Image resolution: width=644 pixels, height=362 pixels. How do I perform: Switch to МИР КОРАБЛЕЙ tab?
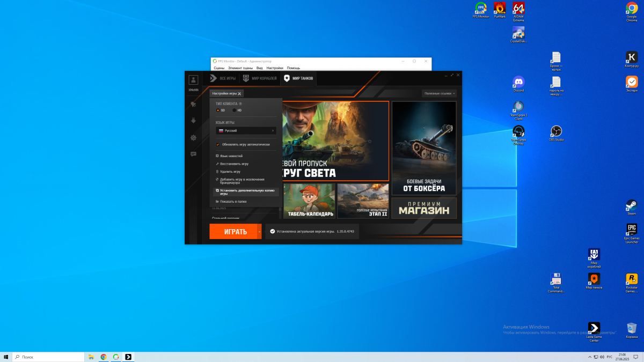260,78
